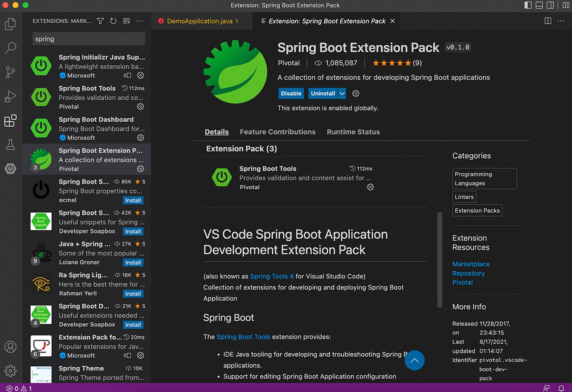
Task: Open the Marketplace resource link
Action: [471, 264]
